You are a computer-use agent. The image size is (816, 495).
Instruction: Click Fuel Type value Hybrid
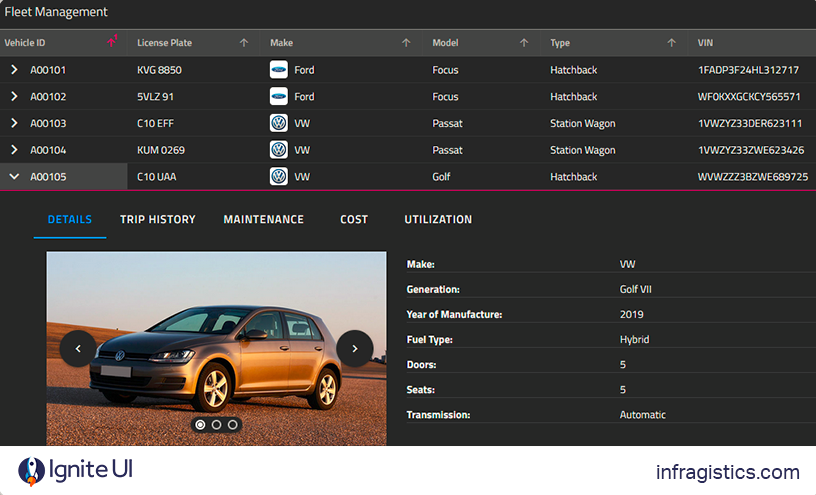coord(634,339)
